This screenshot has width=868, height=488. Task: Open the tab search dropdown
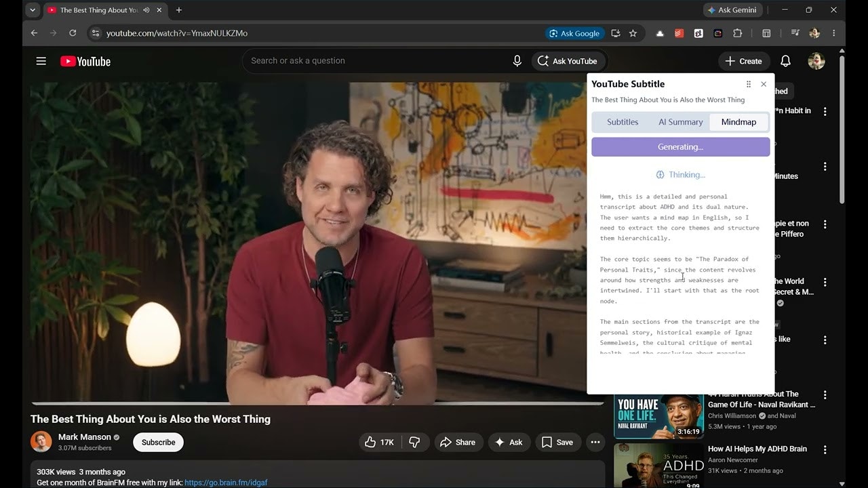point(33,10)
